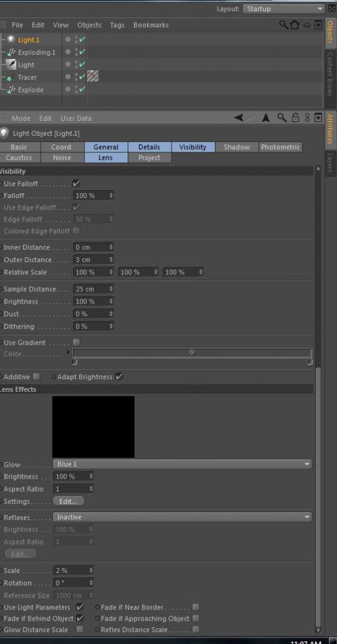
Task: Enable the Use Gradient checkbox
Action: point(76,342)
